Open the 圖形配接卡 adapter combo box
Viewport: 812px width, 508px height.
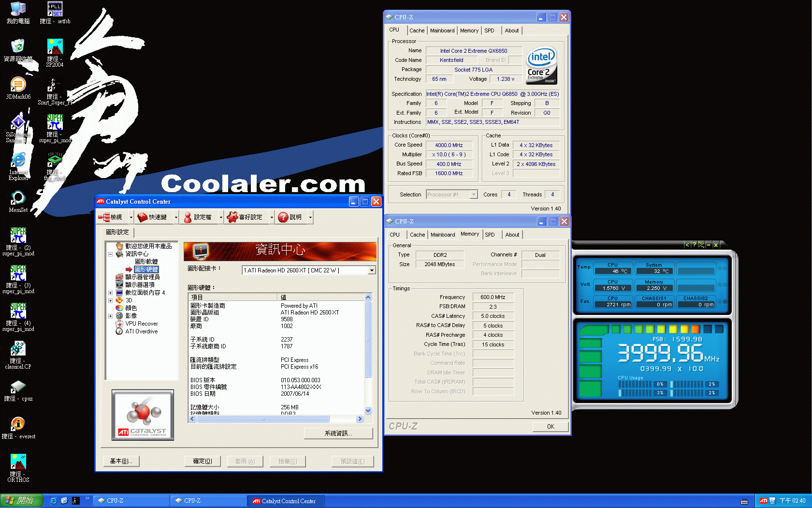pos(309,270)
